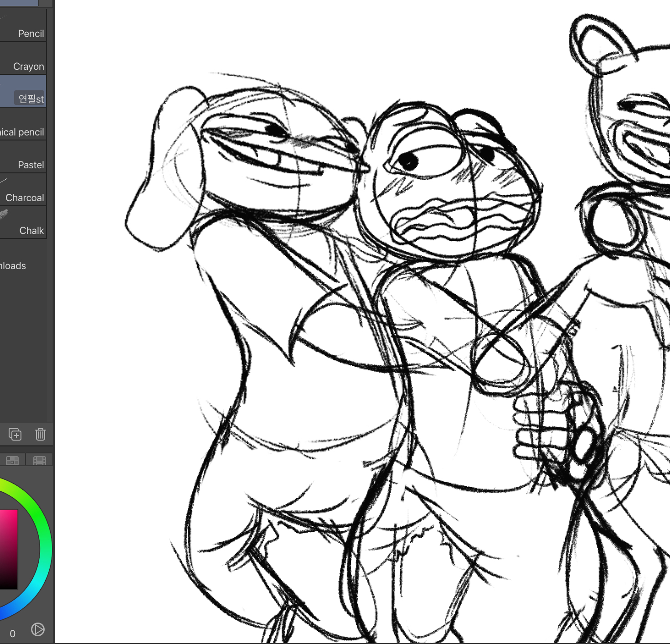Choose the Chalk sub tool
This screenshot has height=644, width=670.
23,223
